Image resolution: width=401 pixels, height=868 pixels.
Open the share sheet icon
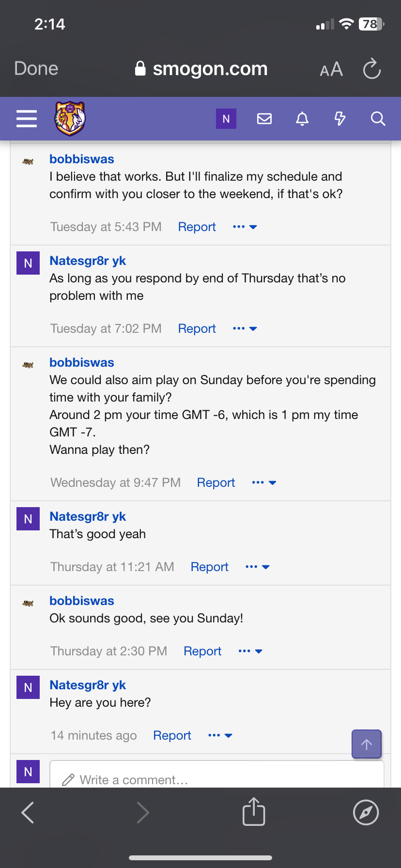(254, 811)
